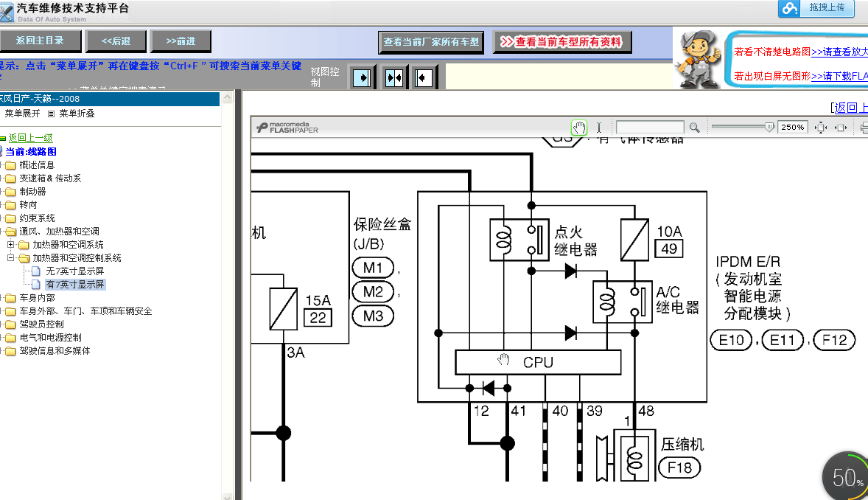Select the FlashPaper text selection tool
The height and width of the screenshot is (500, 868).
coord(598,128)
